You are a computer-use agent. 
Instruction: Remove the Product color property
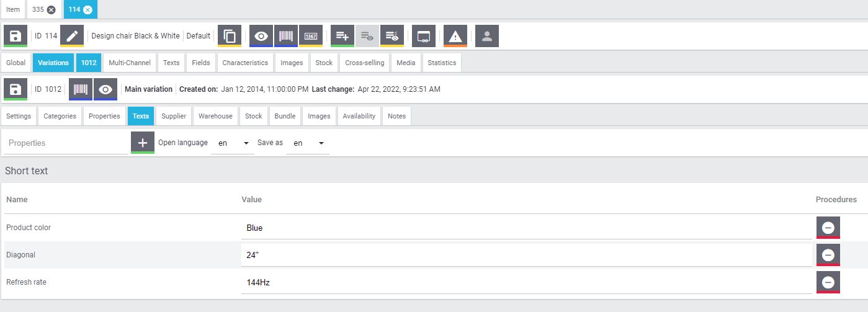tap(828, 228)
